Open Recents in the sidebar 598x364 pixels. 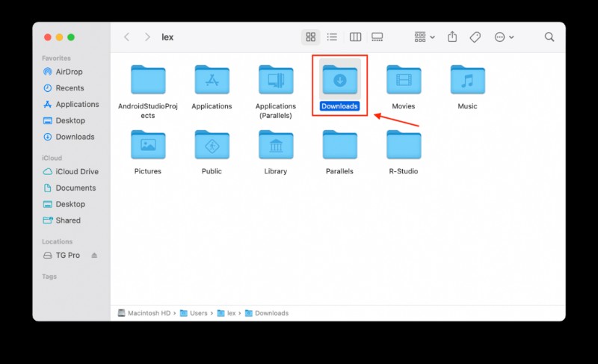pyautogui.click(x=64, y=88)
